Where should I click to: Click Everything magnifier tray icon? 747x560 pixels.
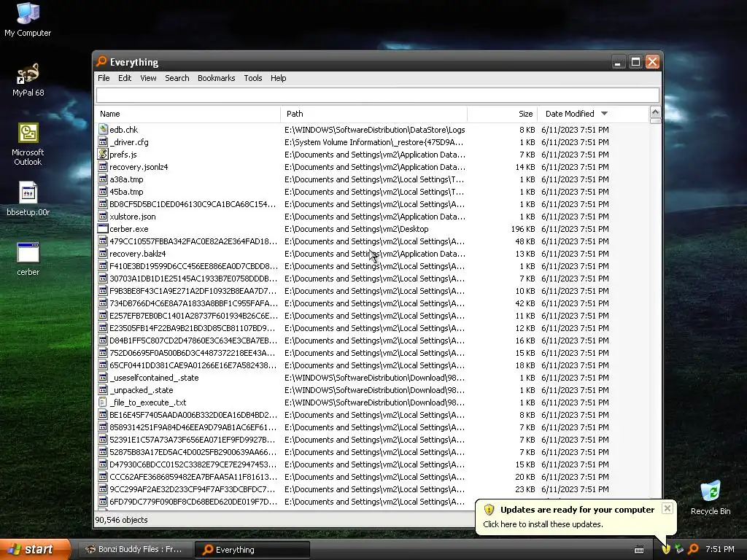tap(693, 549)
